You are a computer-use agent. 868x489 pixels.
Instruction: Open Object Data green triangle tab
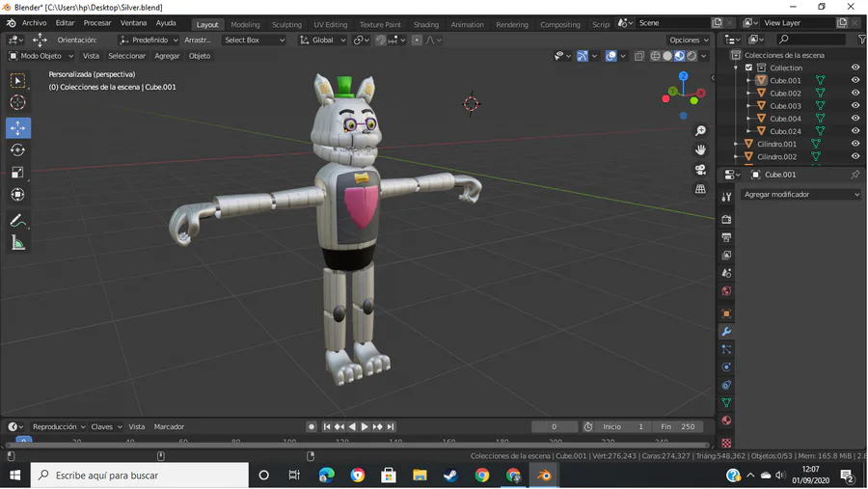tap(726, 402)
